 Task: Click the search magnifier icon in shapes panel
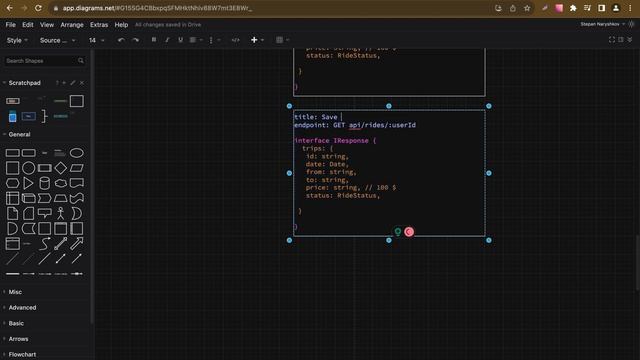coord(81,61)
